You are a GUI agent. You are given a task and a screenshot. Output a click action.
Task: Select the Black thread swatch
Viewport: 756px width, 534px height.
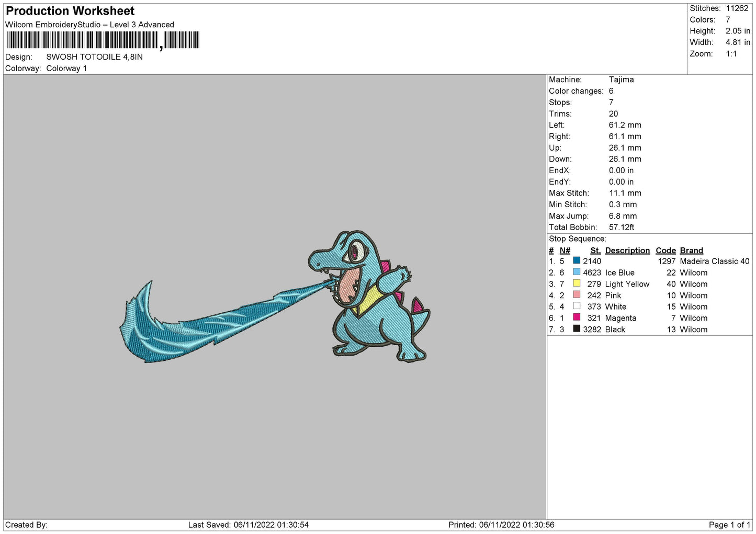coord(577,329)
